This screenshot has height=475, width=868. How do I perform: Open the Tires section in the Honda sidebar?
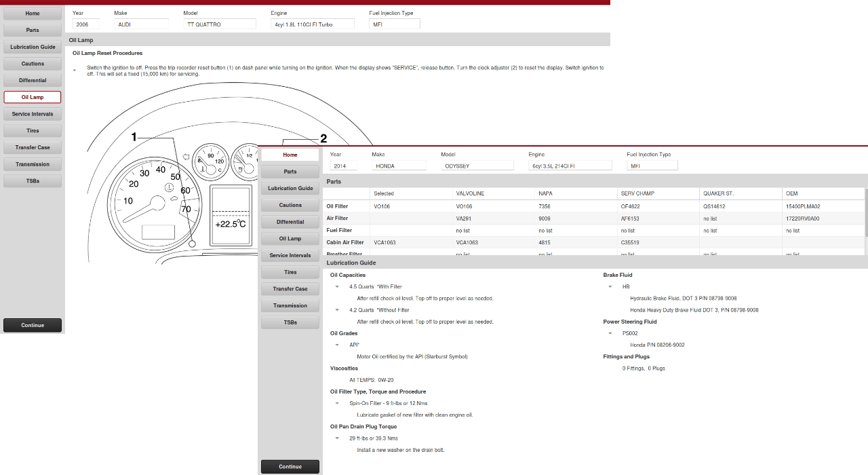click(x=290, y=271)
